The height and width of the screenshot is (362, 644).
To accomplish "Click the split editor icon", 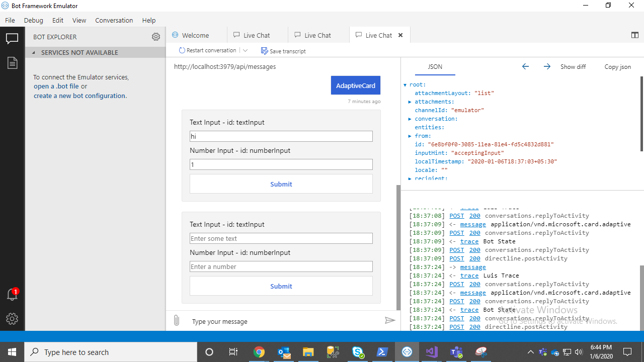I will pyautogui.click(x=634, y=35).
